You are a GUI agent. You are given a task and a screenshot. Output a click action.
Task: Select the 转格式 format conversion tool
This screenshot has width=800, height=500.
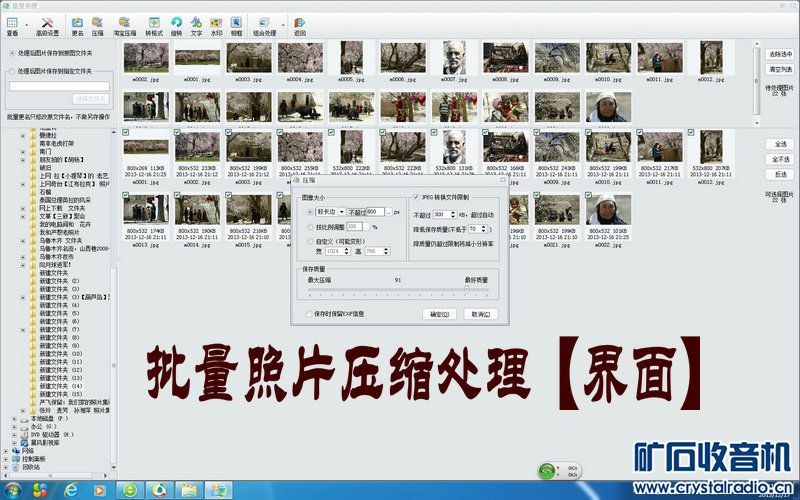click(154, 27)
